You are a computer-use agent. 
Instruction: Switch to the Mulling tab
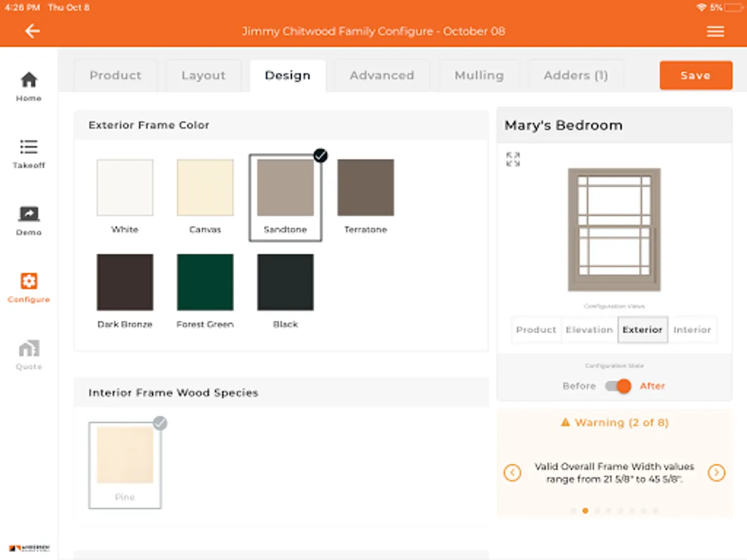click(479, 75)
